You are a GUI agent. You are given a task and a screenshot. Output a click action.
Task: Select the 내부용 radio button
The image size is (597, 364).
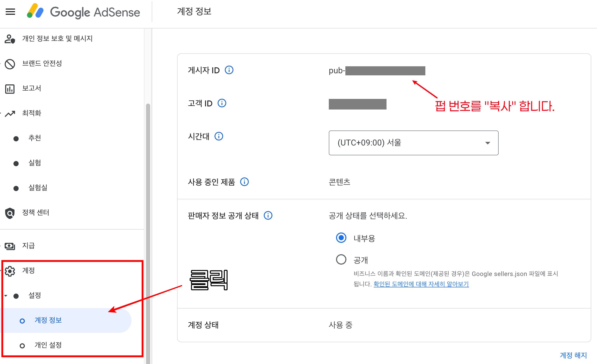coord(341,238)
